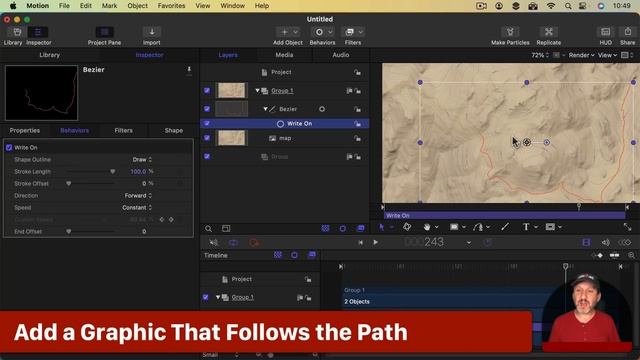
Task: Click the Bezier shape preview thumbnail
Action: [41, 93]
